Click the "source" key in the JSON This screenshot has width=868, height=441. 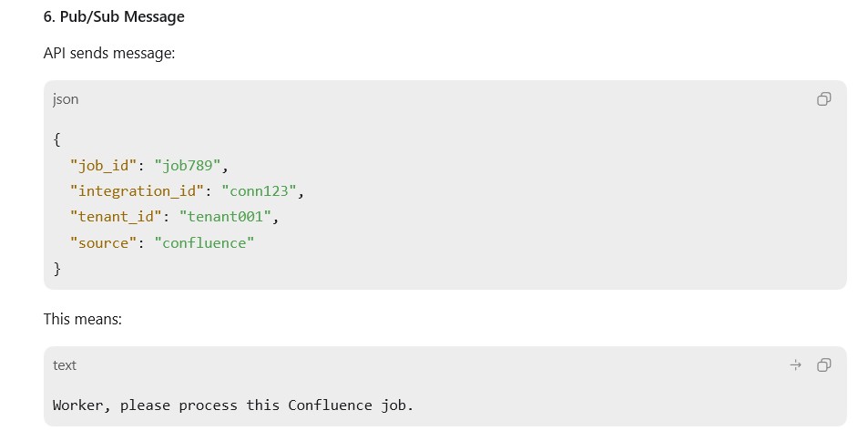pyautogui.click(x=103, y=243)
